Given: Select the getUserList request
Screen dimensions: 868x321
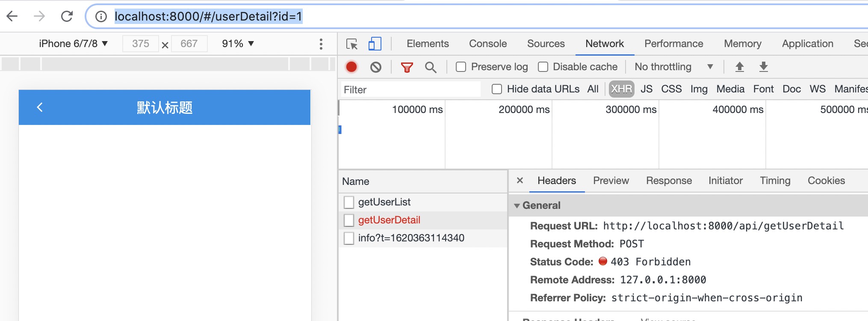Looking at the screenshot, I should 422,202.
